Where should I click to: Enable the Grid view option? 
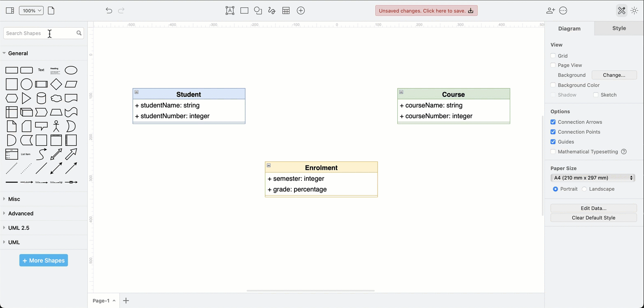coord(553,56)
